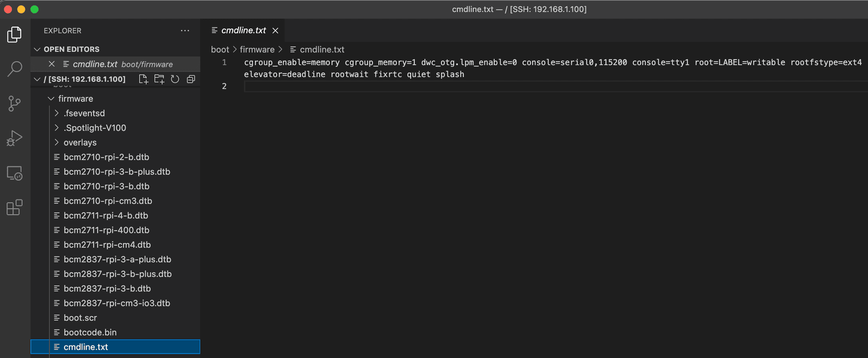Select the cmdline.txt editor tab
868x358 pixels.
(243, 31)
